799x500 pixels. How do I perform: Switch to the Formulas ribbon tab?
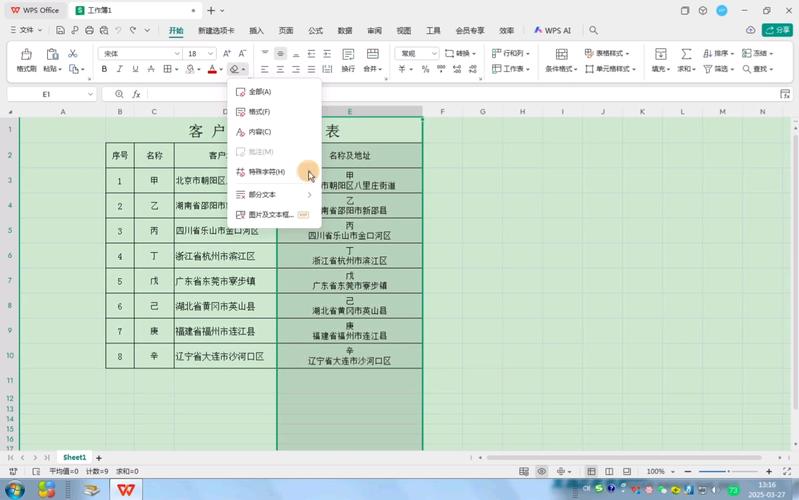pyautogui.click(x=315, y=31)
